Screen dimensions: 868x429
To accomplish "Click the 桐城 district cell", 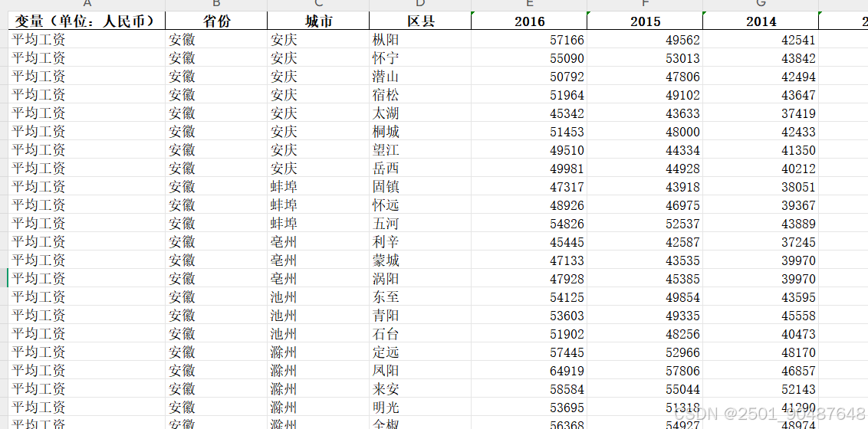I will tap(420, 131).
